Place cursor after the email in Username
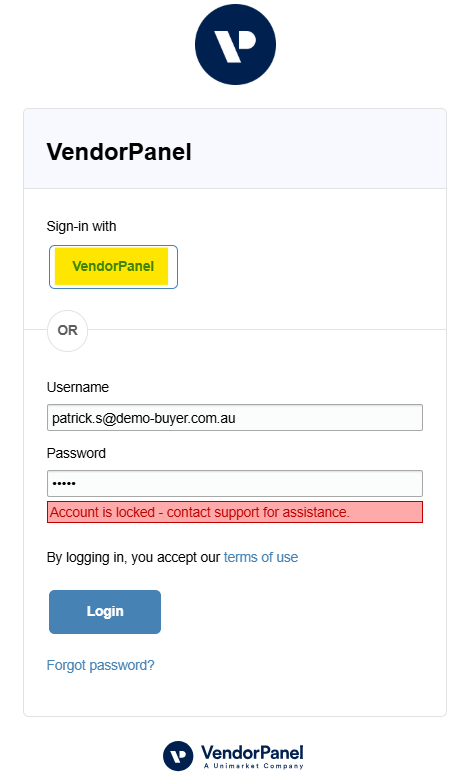Screen dimensions: 469x775 [x=237, y=418]
